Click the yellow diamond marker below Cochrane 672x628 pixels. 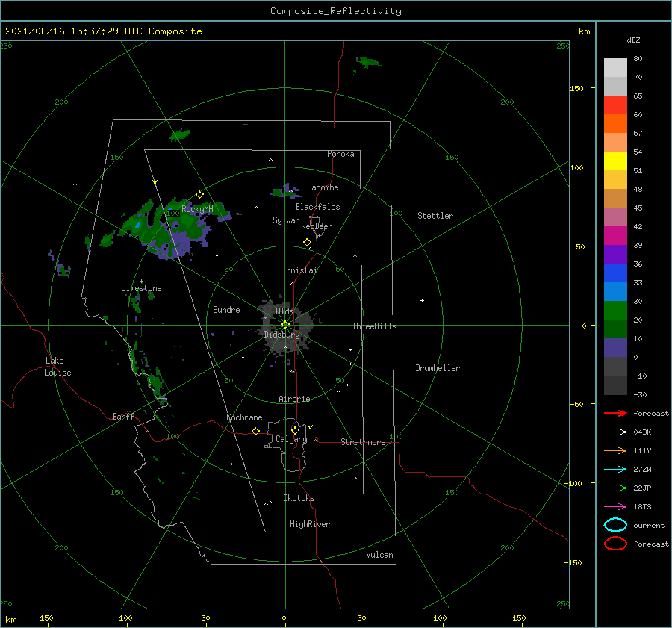coord(256,432)
